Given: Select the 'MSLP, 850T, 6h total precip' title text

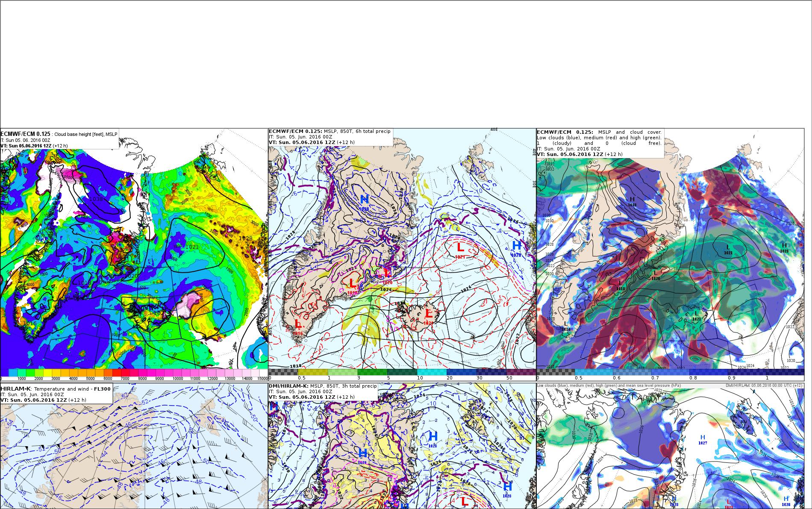Looking at the screenshot, I should coord(357,131).
